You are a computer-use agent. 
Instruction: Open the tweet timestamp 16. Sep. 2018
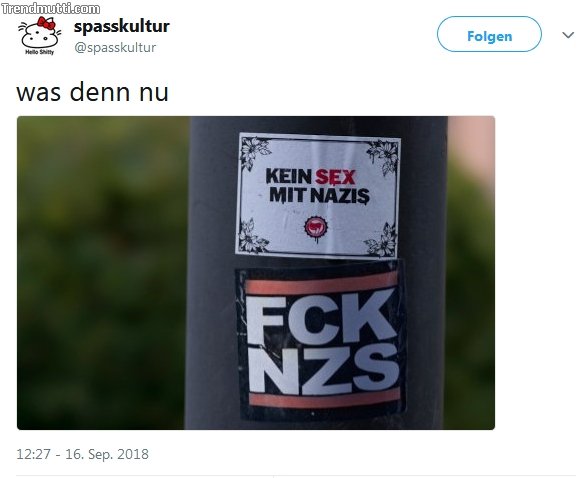pyautogui.click(x=82, y=454)
